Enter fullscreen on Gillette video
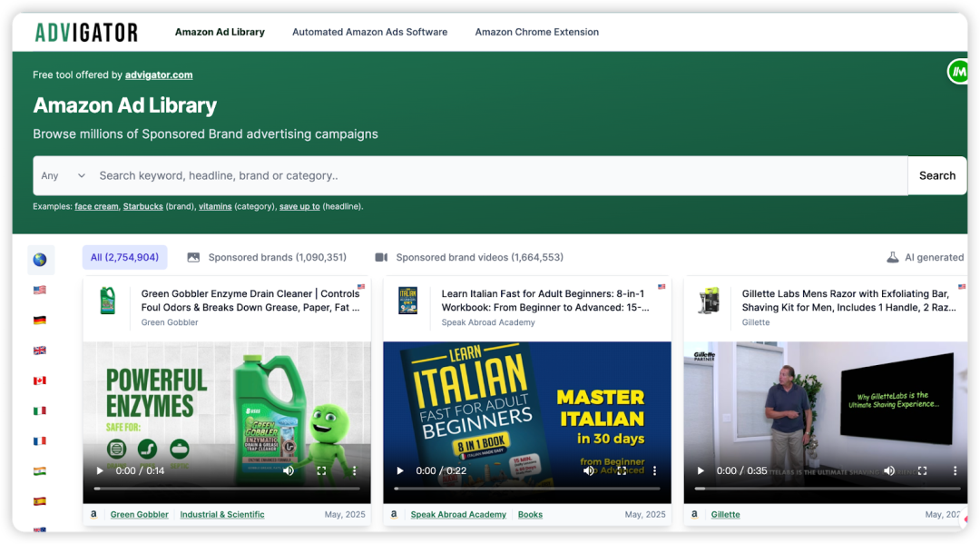 (x=923, y=470)
